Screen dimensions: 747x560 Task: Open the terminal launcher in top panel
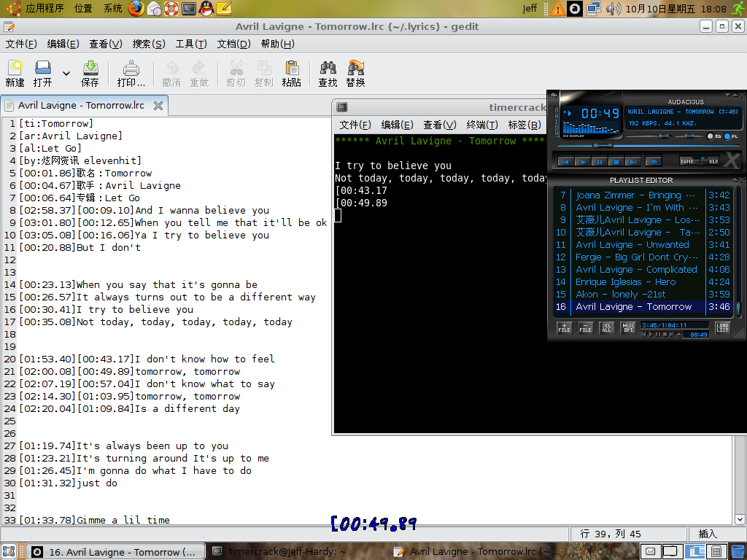tap(189, 8)
